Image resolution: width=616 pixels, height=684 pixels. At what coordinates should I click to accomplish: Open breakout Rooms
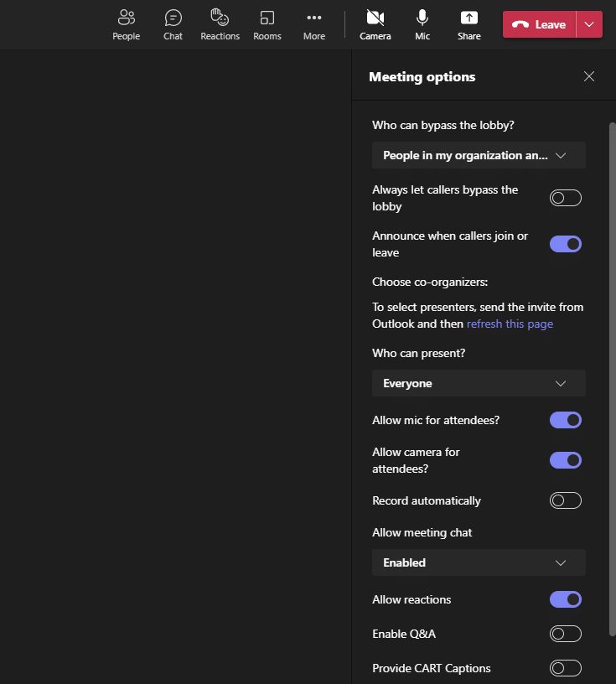click(x=267, y=23)
